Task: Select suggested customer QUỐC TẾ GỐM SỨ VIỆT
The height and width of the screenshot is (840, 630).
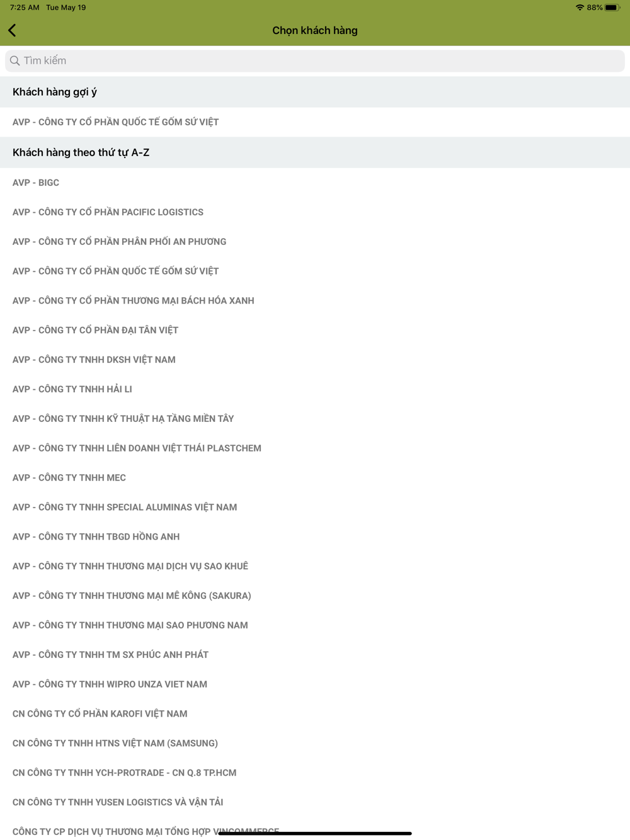Action: [x=315, y=122]
